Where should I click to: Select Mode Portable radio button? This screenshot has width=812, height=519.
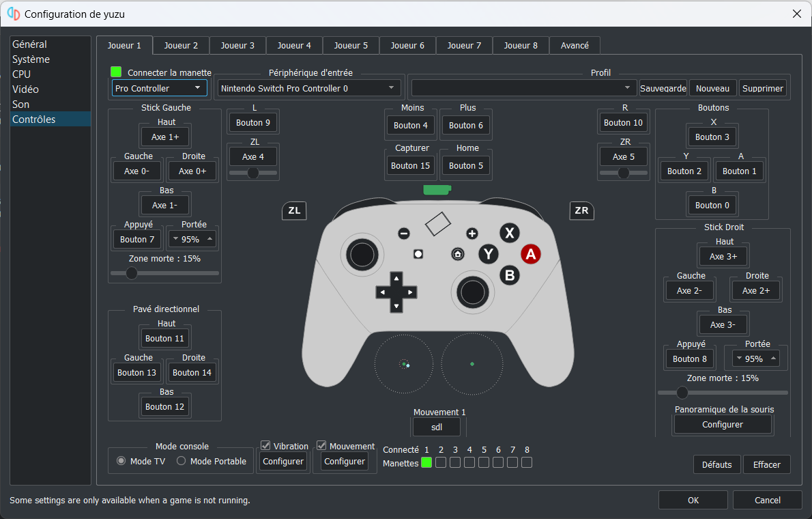click(x=182, y=460)
